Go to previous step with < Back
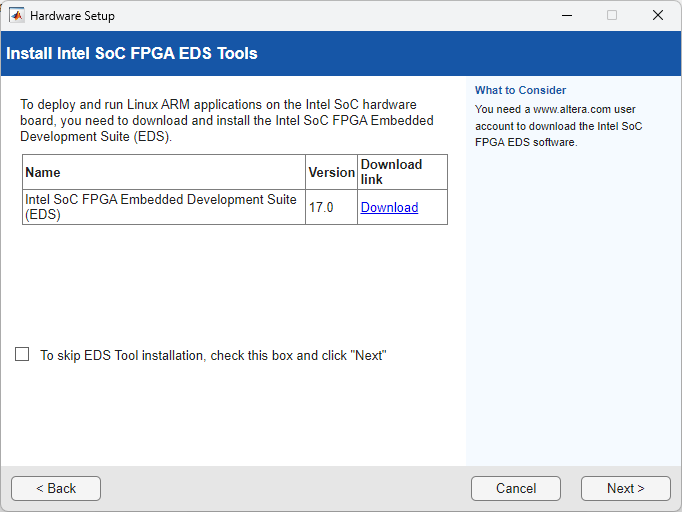The height and width of the screenshot is (512, 682). point(56,488)
